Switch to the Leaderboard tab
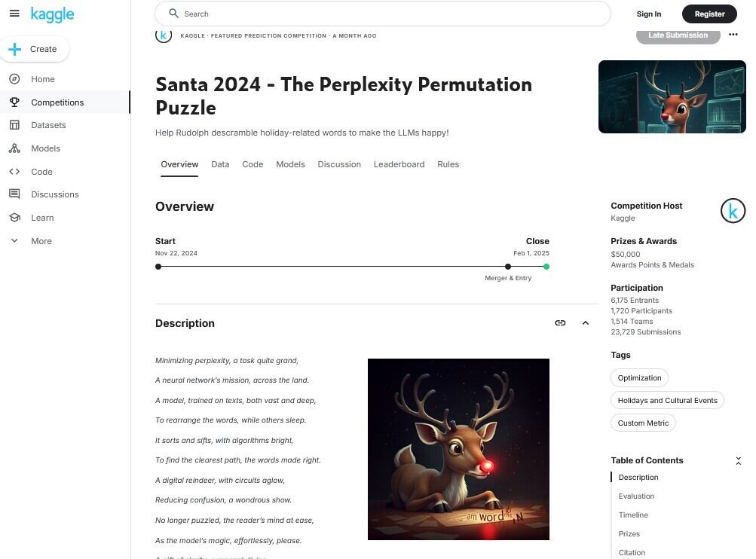Viewport: 756px width, 559px height. tap(399, 164)
